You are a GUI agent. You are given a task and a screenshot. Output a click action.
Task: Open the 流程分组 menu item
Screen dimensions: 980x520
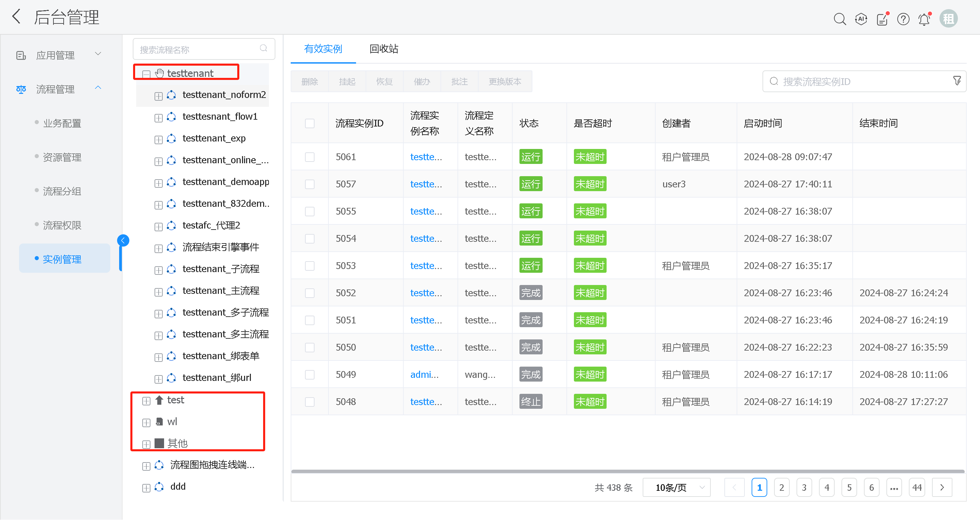[x=62, y=191]
